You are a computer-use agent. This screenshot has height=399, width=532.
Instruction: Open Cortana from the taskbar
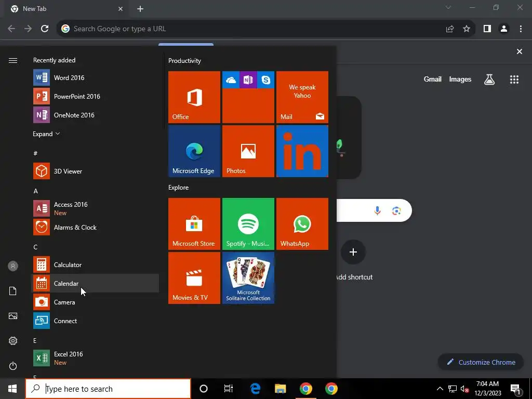pyautogui.click(x=204, y=389)
